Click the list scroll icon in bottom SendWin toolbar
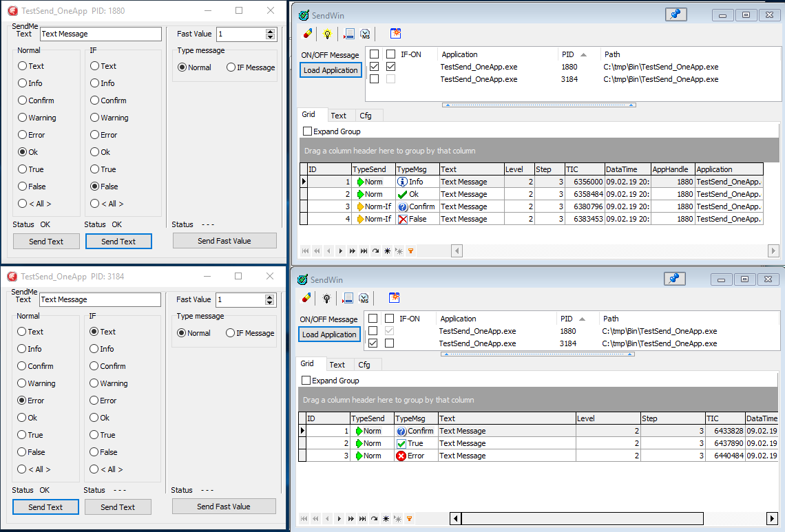Screen dimensions: 785x532 348,298
